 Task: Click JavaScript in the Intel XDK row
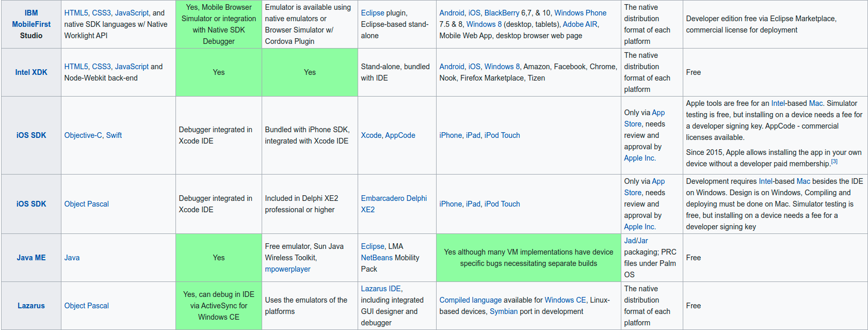coord(132,67)
